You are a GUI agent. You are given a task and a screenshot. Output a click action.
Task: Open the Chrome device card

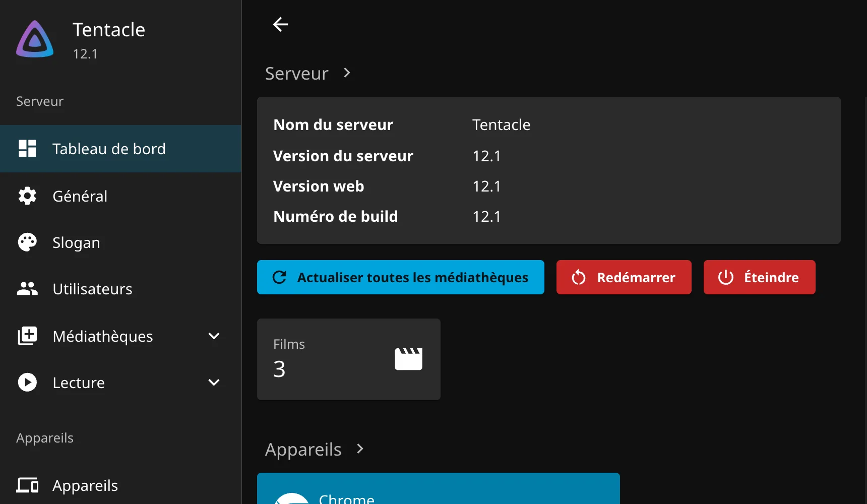click(439, 488)
